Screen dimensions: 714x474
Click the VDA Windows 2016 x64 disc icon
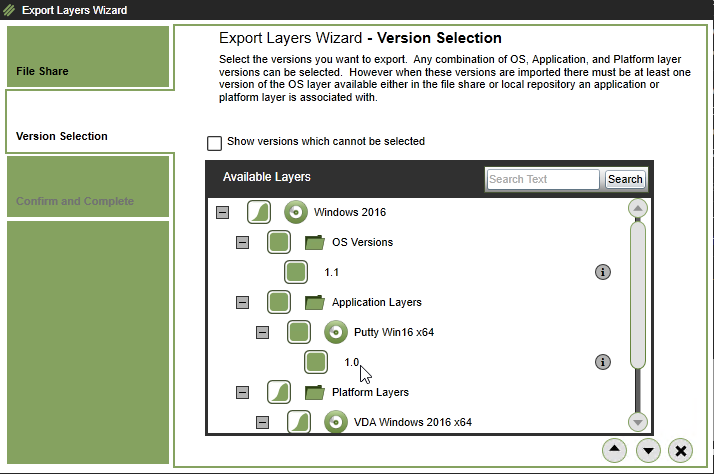pos(336,422)
